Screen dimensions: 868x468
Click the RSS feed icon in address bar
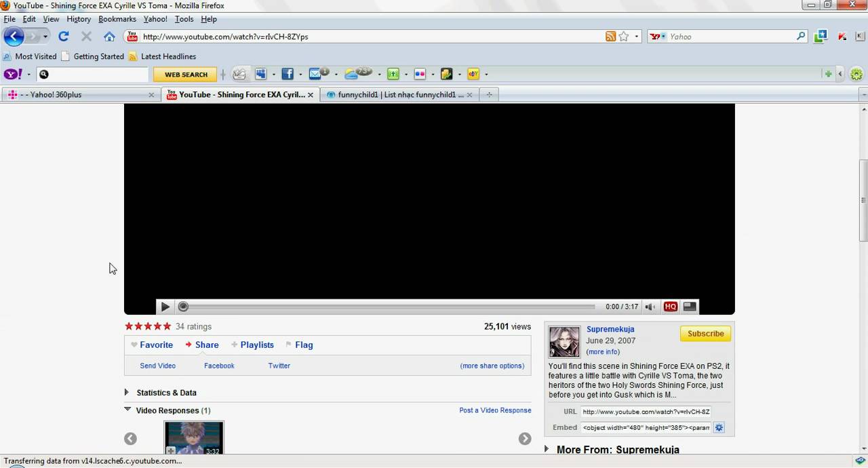point(611,37)
